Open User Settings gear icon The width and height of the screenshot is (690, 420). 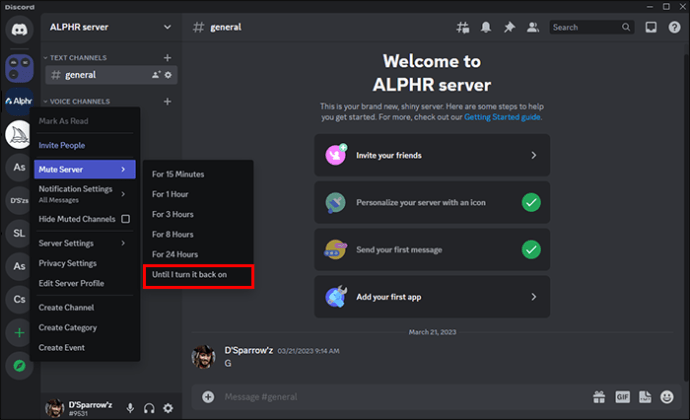168,408
